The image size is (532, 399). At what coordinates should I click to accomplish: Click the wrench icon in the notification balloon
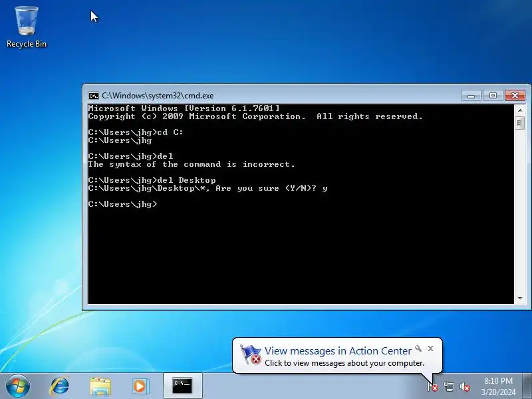(418, 348)
